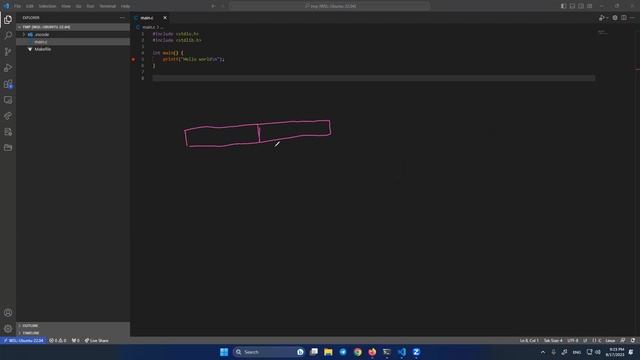Click the VS Code logo in title bar

click(x=6, y=6)
